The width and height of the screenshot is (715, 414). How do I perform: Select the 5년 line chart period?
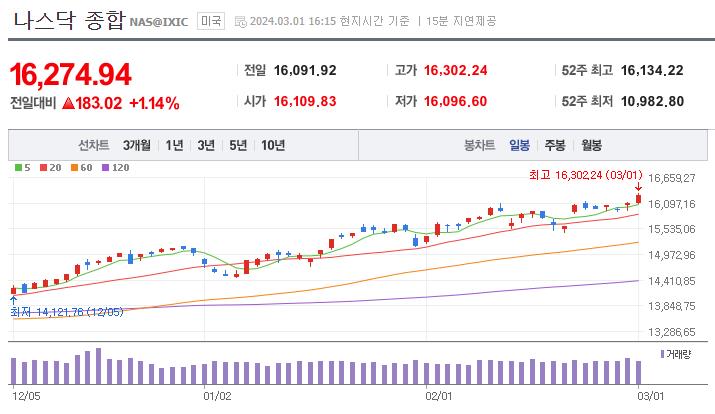click(x=238, y=145)
